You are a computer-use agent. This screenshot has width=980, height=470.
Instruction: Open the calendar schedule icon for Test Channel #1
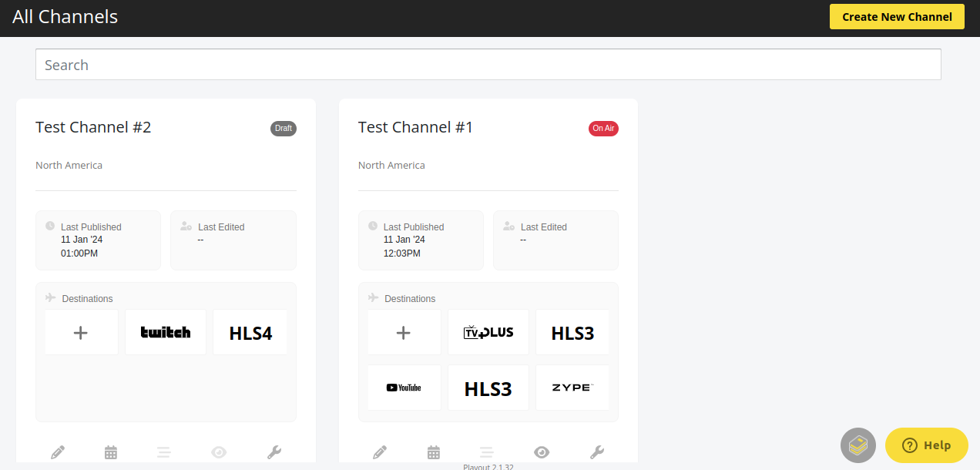(434, 452)
